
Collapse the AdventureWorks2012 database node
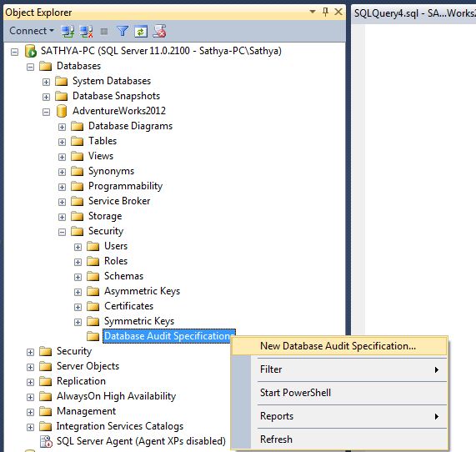point(46,112)
